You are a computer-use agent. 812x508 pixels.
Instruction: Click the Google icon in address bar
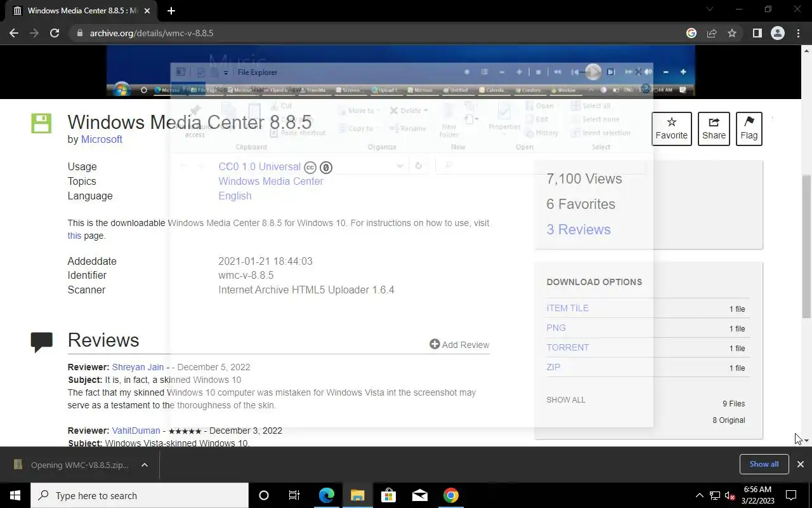point(691,33)
